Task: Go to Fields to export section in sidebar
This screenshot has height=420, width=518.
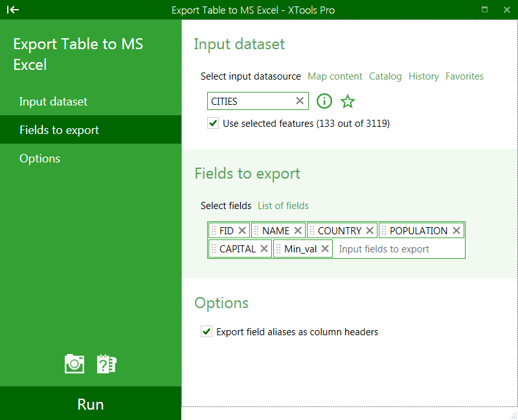Action: point(91,130)
